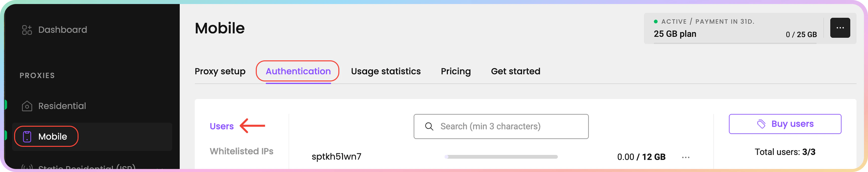Click the tag icon on Buy users
This screenshot has width=868, height=172.
pyautogui.click(x=761, y=124)
